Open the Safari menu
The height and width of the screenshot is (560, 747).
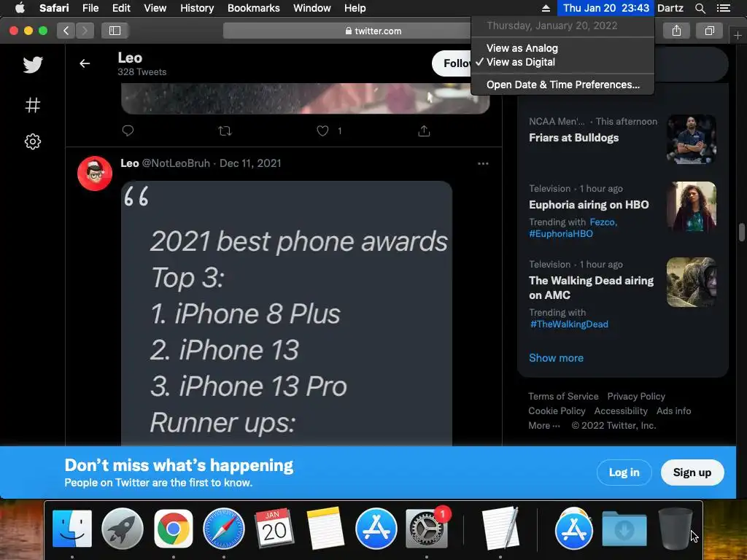coord(54,8)
